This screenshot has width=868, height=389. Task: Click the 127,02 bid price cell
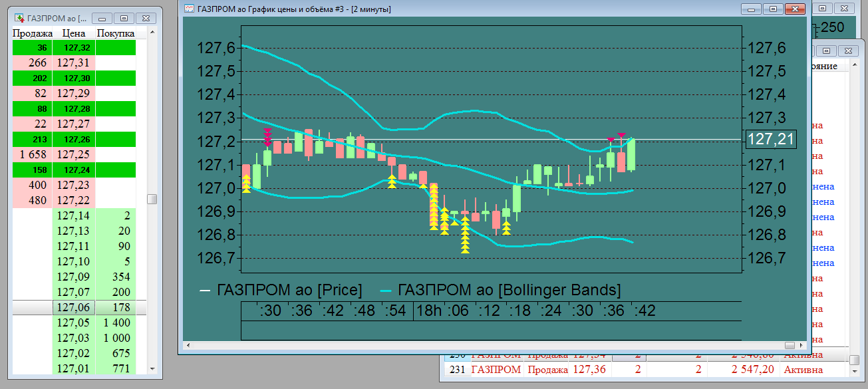tap(74, 353)
